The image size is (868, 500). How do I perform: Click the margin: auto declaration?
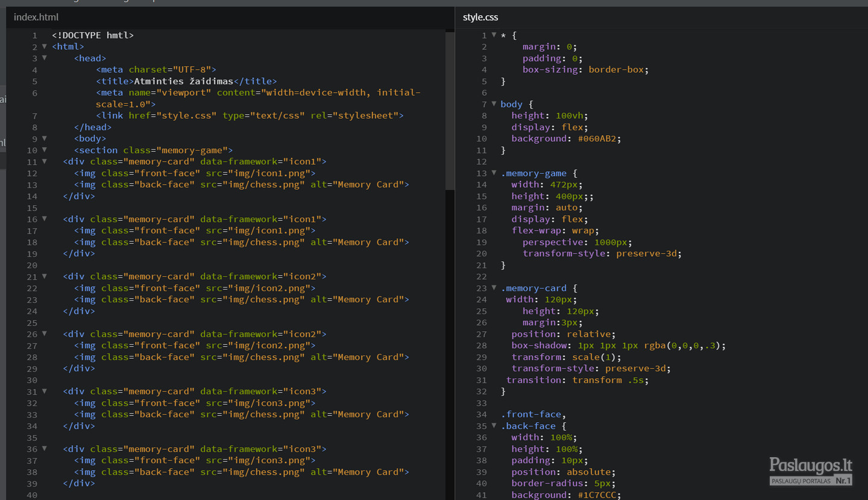547,207
